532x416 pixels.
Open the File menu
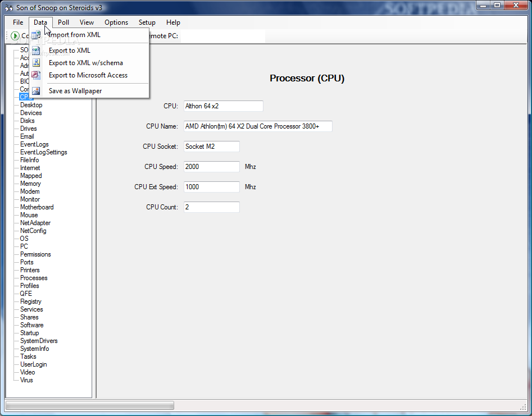pyautogui.click(x=18, y=22)
